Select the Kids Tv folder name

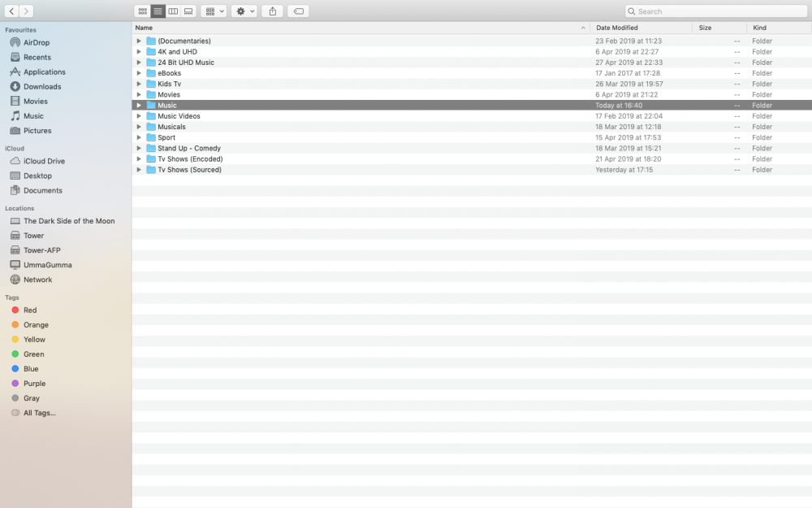click(170, 84)
